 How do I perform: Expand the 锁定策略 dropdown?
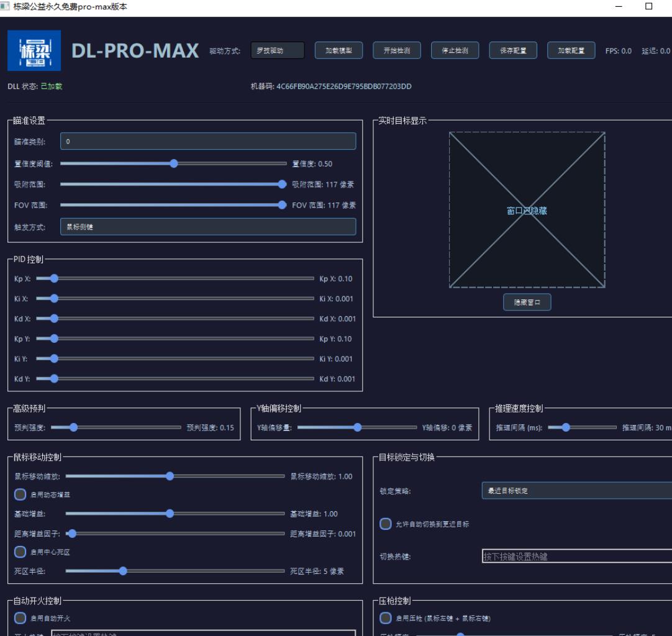pos(576,491)
